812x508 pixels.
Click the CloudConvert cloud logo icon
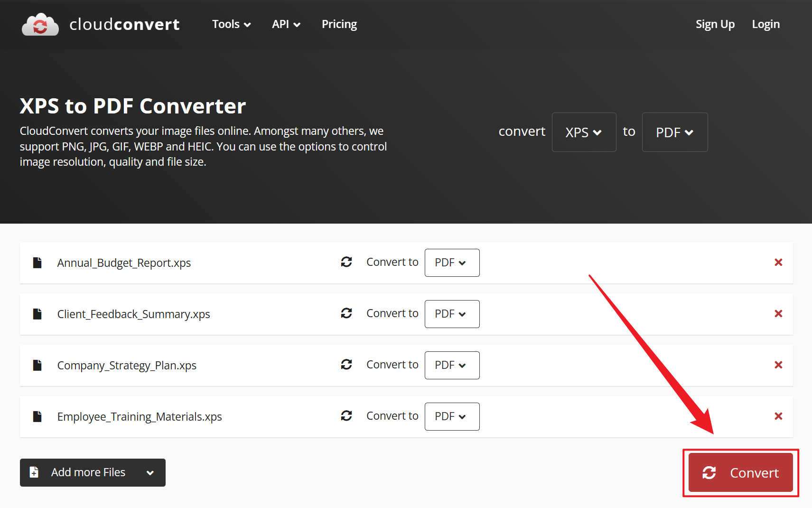pos(40,25)
